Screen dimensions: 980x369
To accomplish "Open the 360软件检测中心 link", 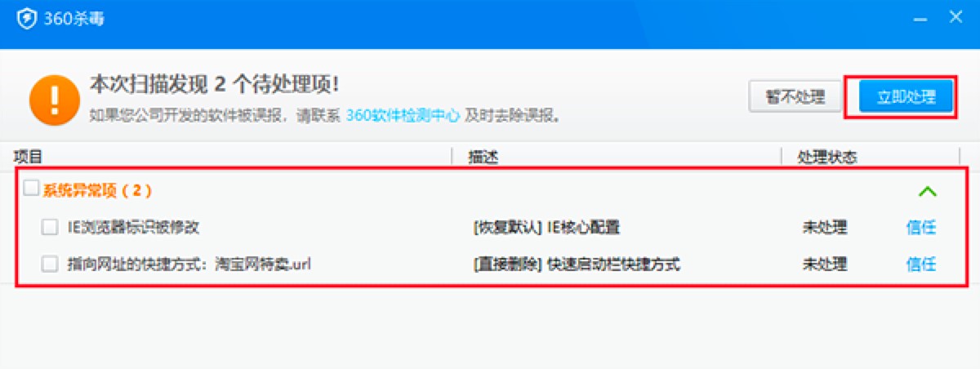I will 403,115.
